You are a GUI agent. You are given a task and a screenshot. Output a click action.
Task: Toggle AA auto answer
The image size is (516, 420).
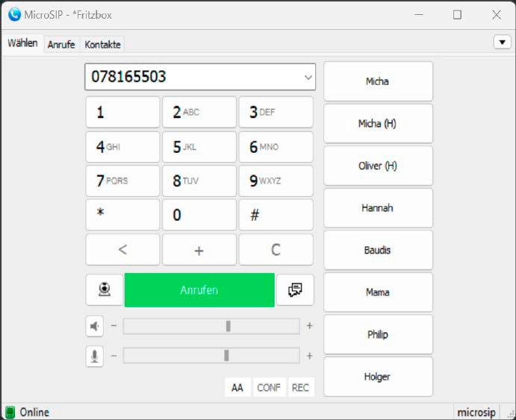coord(237,388)
